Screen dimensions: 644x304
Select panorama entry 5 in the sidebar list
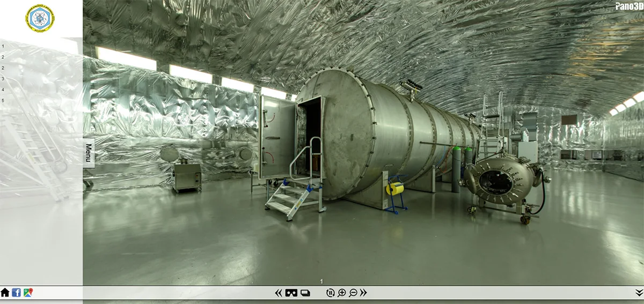pos(3,100)
